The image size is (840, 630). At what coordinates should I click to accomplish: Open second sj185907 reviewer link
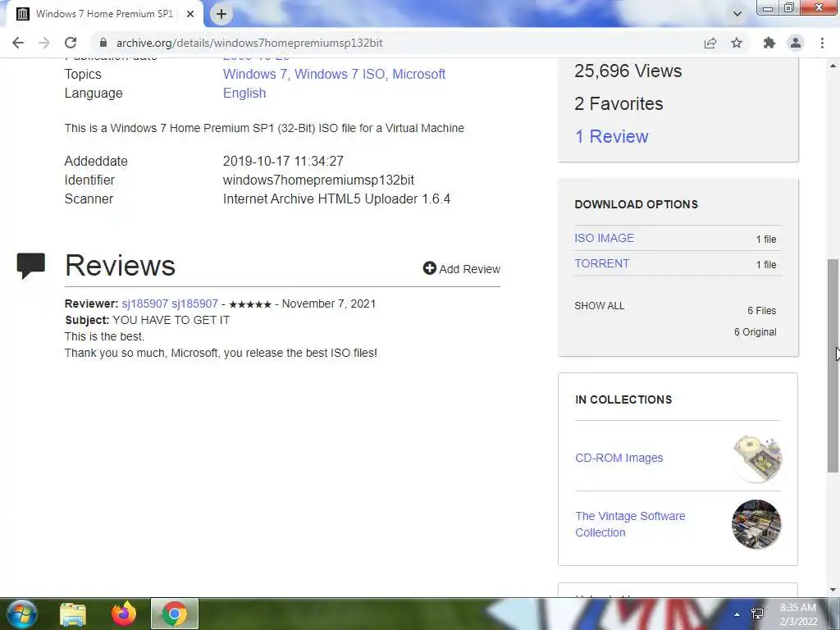coord(194,304)
